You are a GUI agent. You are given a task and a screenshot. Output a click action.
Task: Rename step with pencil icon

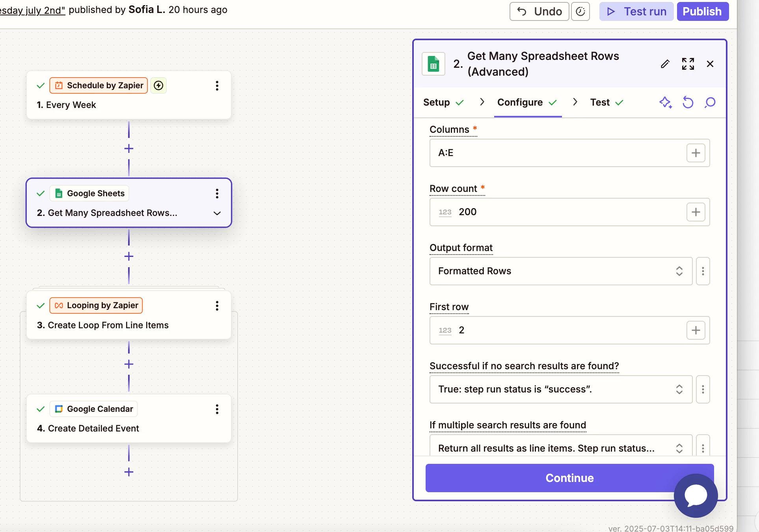coord(665,64)
